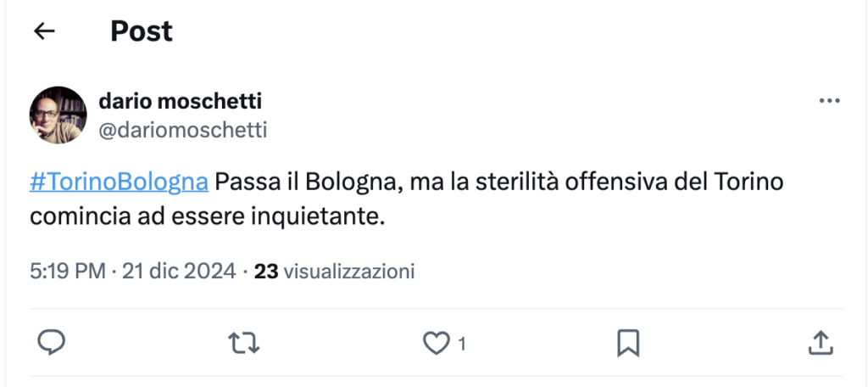Click dario moschetti's profile picture

click(58, 115)
